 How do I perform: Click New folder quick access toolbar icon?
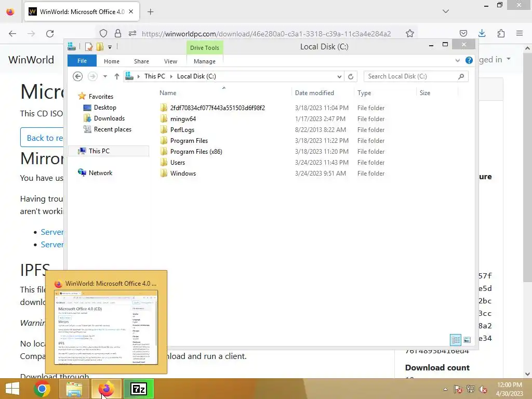[x=100, y=46]
